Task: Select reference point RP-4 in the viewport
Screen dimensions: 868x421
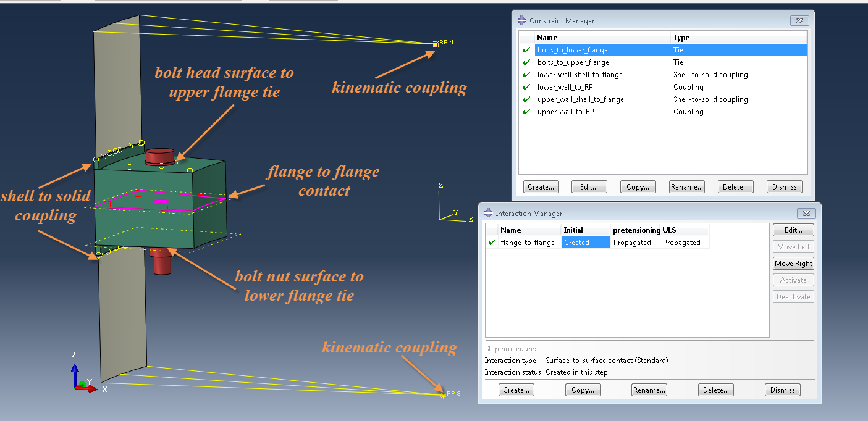Action: click(436, 43)
